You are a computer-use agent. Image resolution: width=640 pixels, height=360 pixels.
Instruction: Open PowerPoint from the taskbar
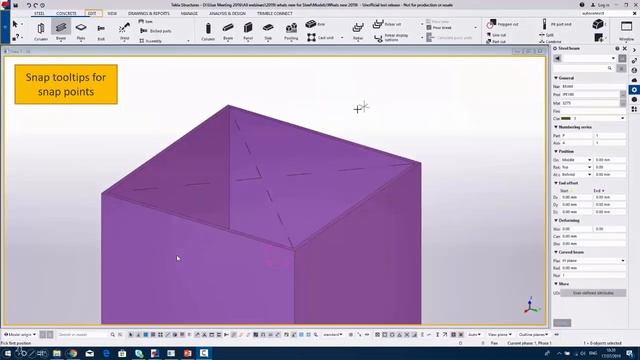pos(187,353)
